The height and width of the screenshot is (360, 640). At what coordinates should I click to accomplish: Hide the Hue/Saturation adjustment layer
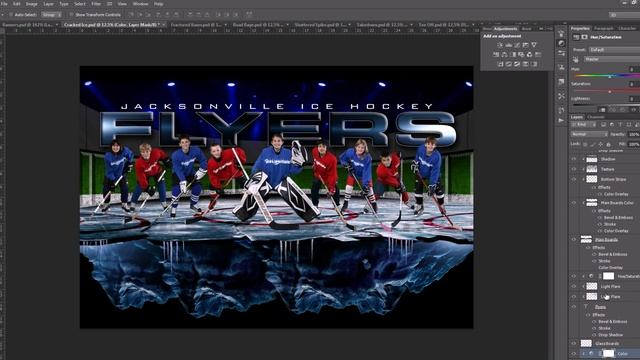573,276
